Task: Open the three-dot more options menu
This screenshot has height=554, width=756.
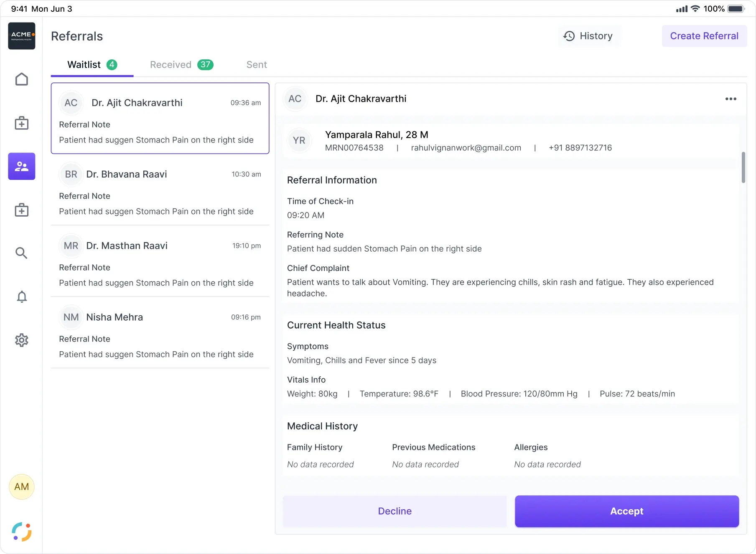Action: click(x=731, y=99)
